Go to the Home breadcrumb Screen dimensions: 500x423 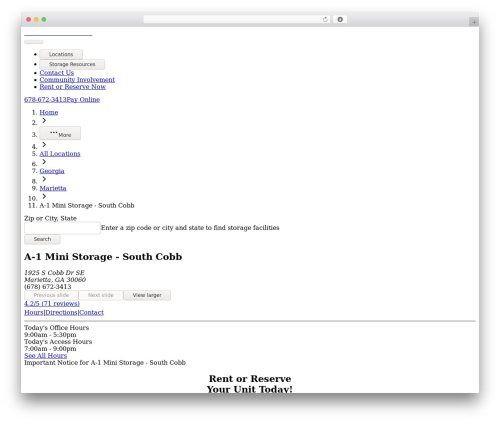click(49, 113)
